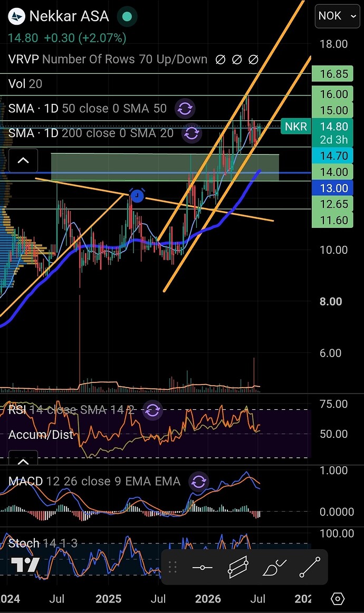
Task: Tap the 14.00 green price label
Action: (x=333, y=172)
